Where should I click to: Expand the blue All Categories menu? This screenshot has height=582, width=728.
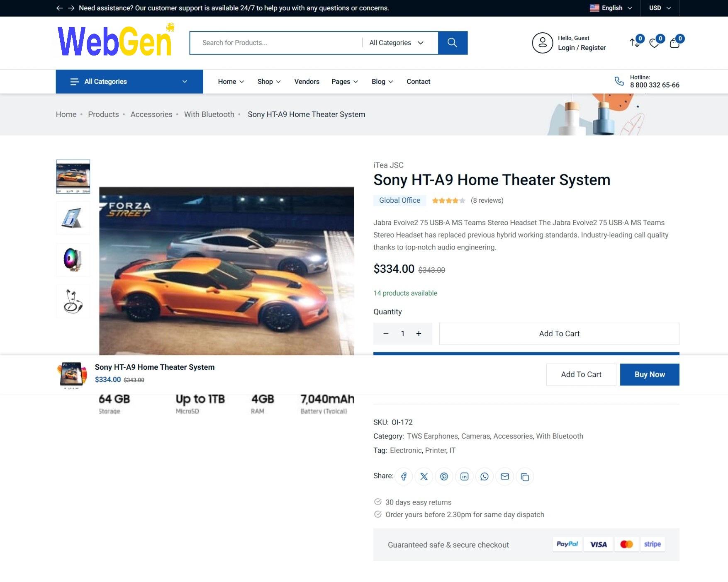click(129, 82)
